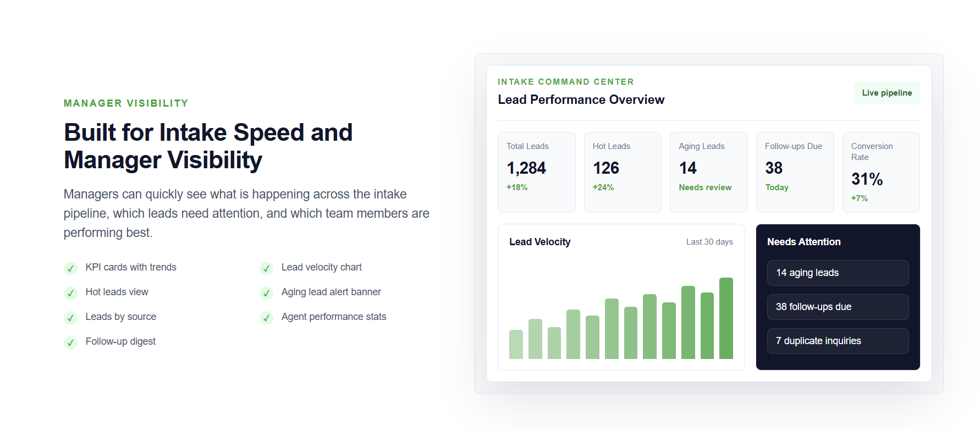
Task: Click the Last 30 days range label
Action: coord(709,242)
